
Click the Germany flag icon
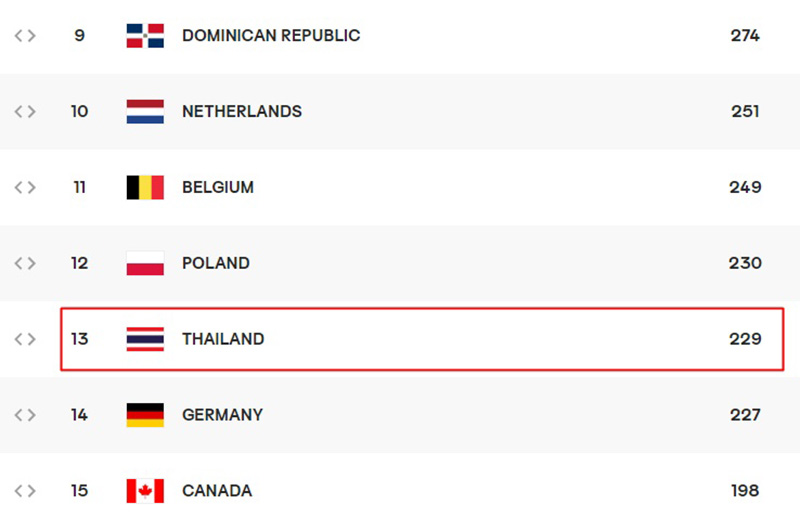[145, 415]
